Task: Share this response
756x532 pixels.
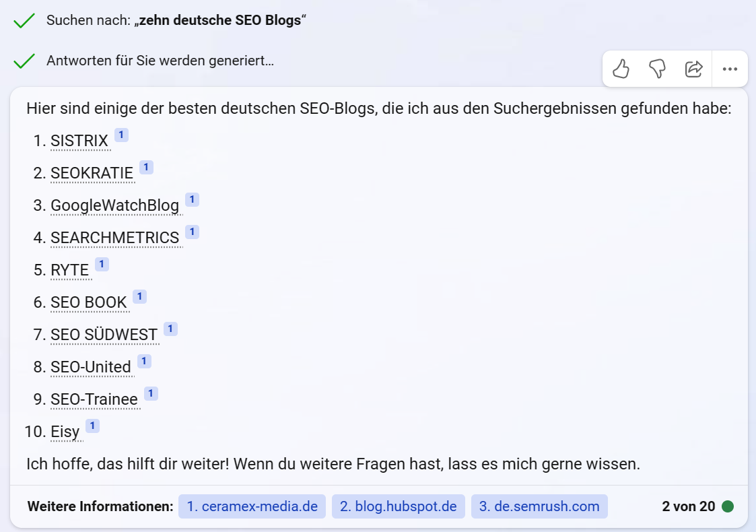Action: 694,69
